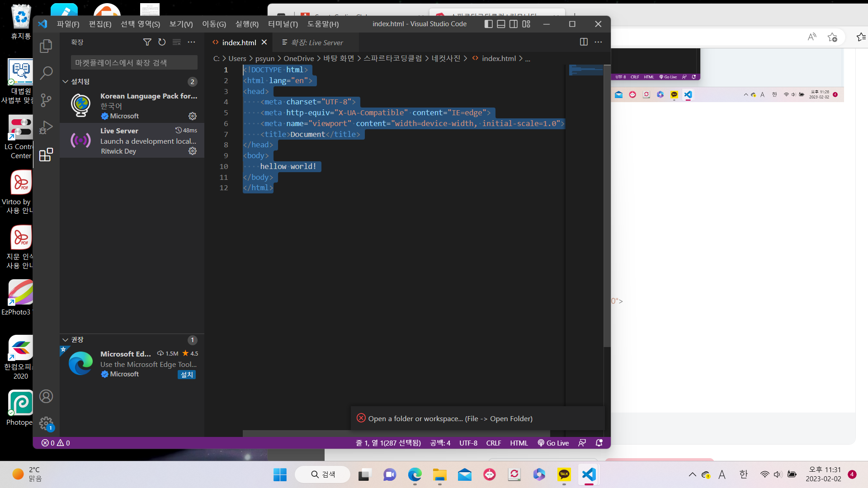This screenshot has height=488, width=868.
Task: Open the Accounts menu icon
Action: 46,396
